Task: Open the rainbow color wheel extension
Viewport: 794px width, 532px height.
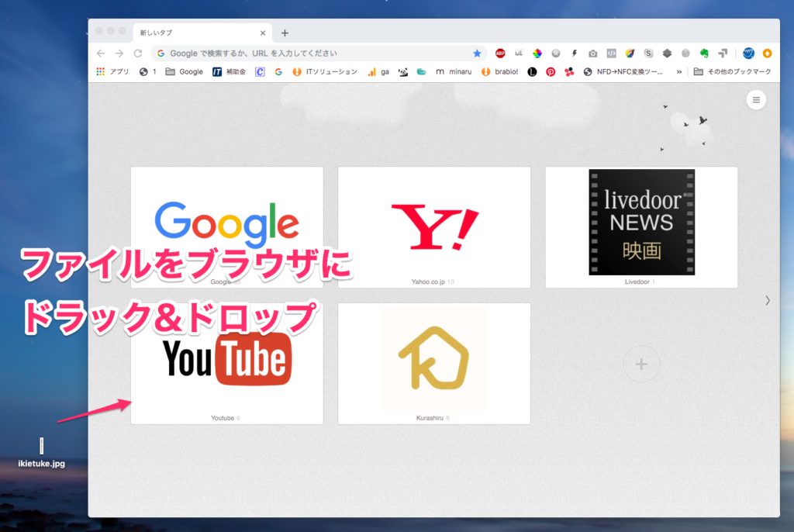Action: pos(537,54)
